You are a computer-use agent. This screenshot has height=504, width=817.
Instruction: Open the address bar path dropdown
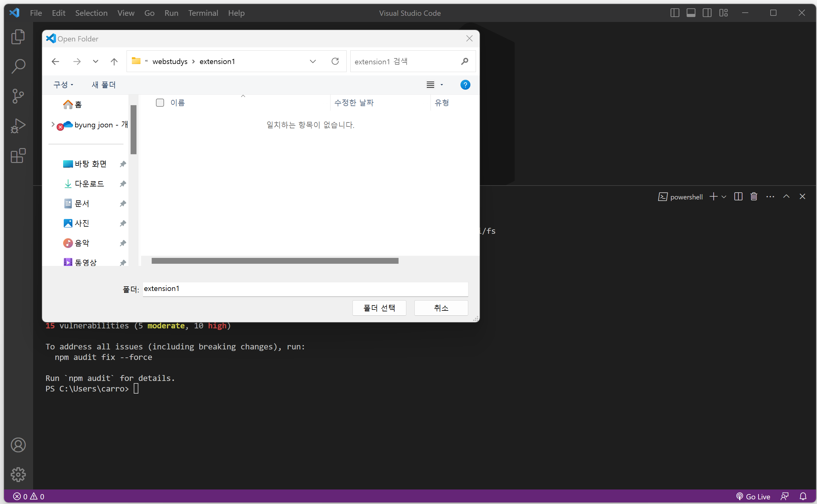pos(313,61)
